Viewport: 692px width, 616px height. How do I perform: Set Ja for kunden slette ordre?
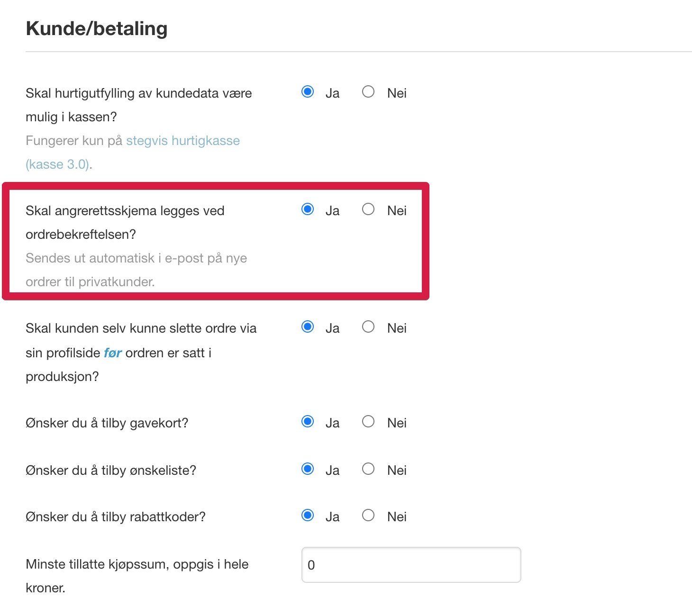point(308,326)
